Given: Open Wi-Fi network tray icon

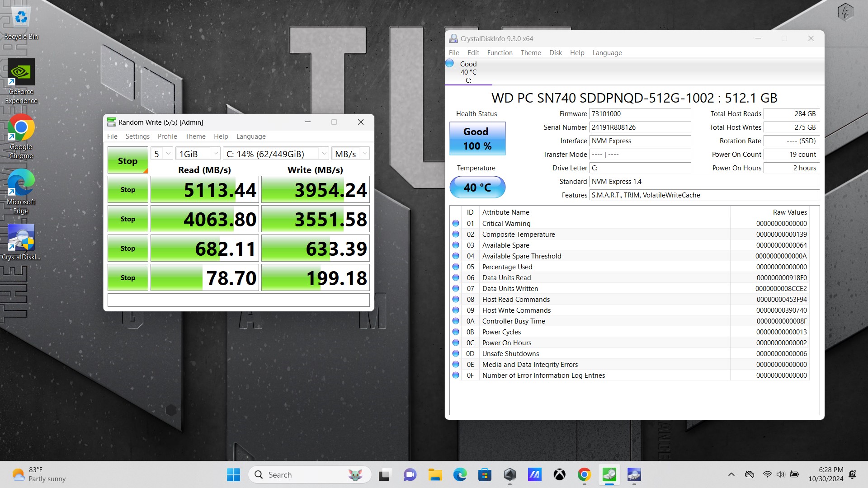Looking at the screenshot, I should click(x=767, y=474).
